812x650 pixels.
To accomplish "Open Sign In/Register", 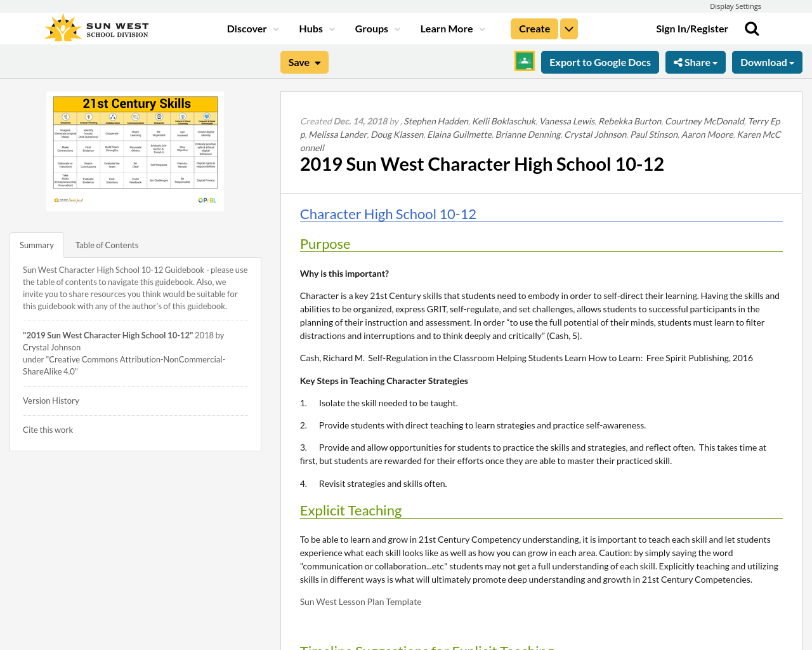I will pyautogui.click(x=692, y=28).
